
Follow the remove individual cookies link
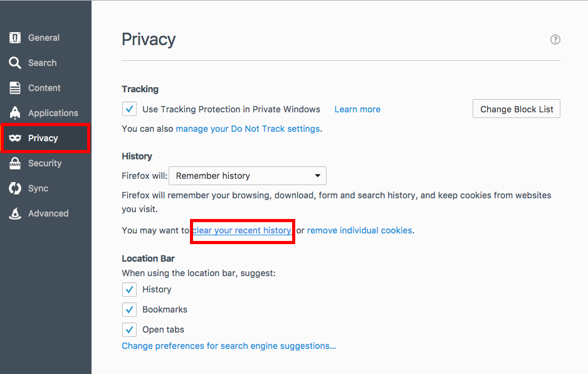360,230
